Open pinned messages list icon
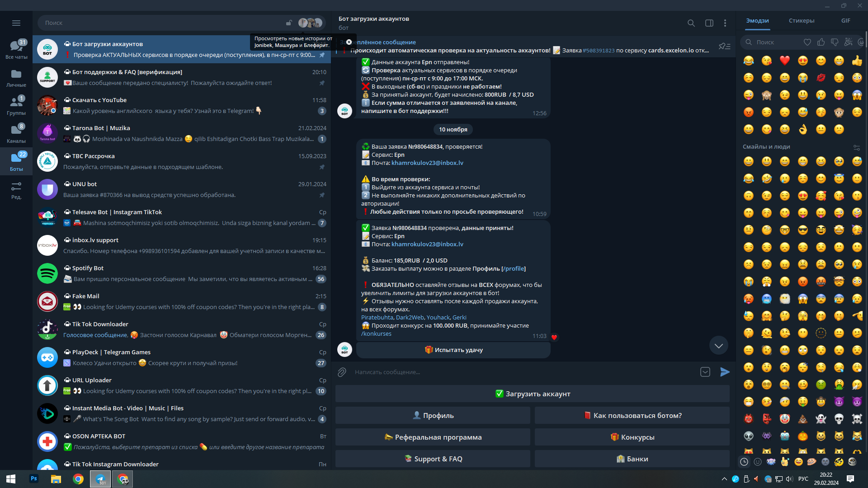Viewport: 868px width, 488px height. 724,46
